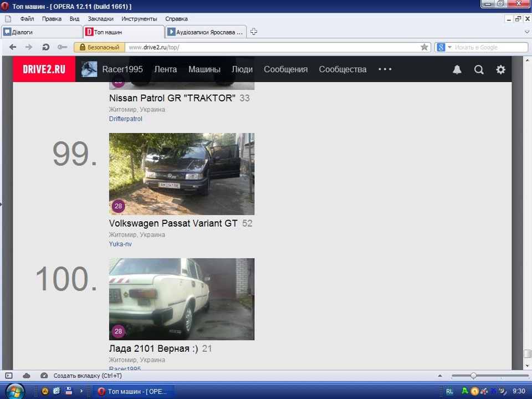Bookmark the page with the star icon
The width and height of the screenshot is (532, 399).
424,47
